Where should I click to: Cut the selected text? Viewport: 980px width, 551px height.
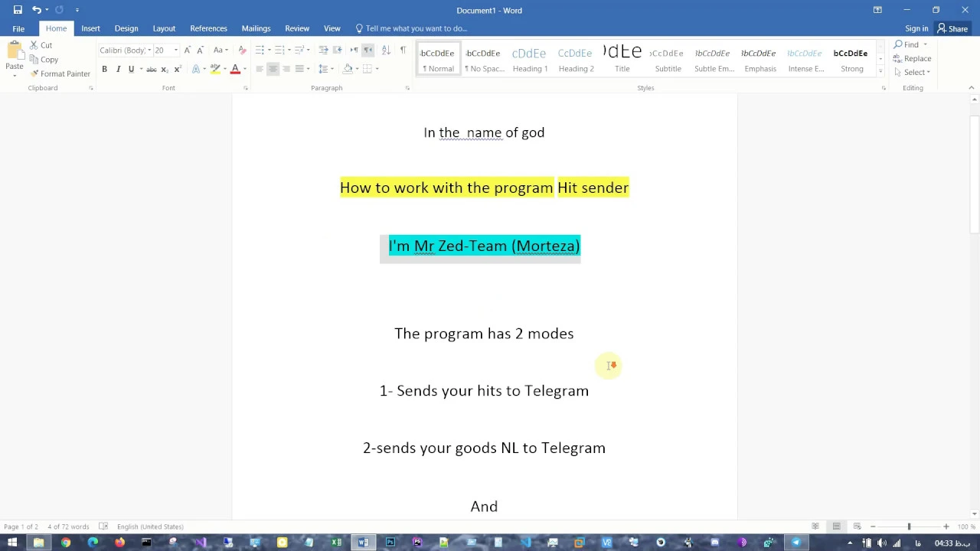(x=41, y=45)
